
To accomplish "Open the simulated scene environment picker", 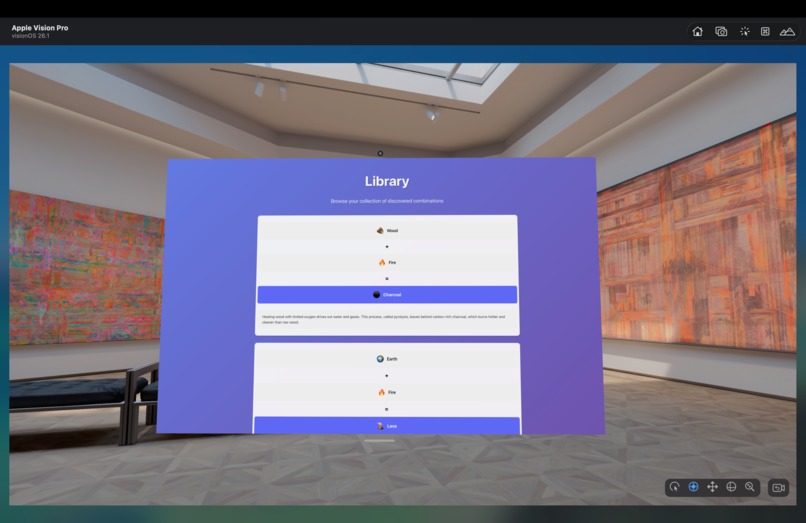I will click(x=787, y=31).
